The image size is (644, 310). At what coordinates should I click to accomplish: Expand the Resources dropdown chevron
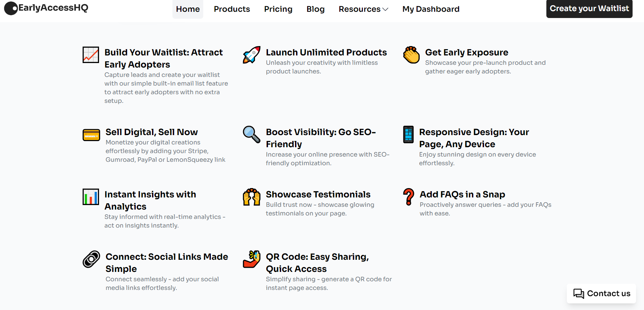coord(385,9)
